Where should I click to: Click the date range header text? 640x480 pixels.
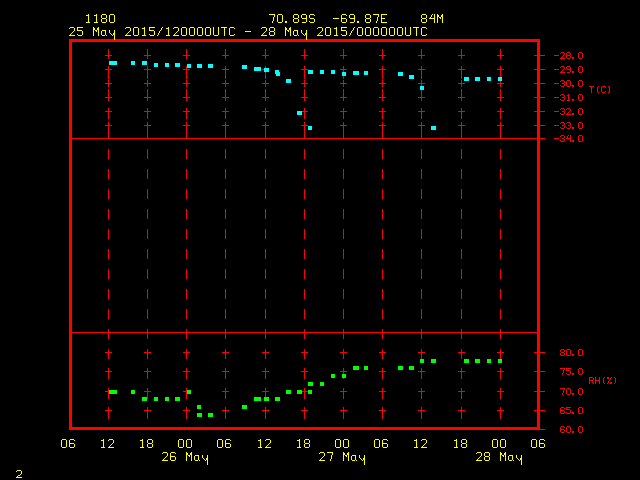point(248,32)
